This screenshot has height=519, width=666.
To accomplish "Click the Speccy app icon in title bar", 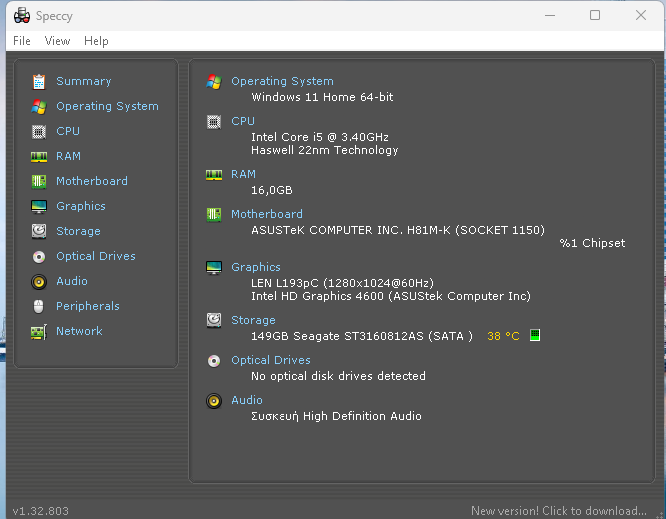I will pos(22,16).
